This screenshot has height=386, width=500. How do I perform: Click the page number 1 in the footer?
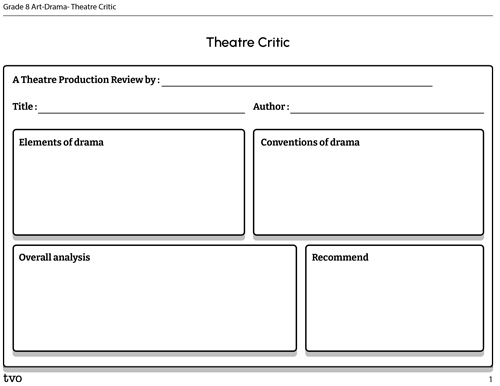click(490, 379)
